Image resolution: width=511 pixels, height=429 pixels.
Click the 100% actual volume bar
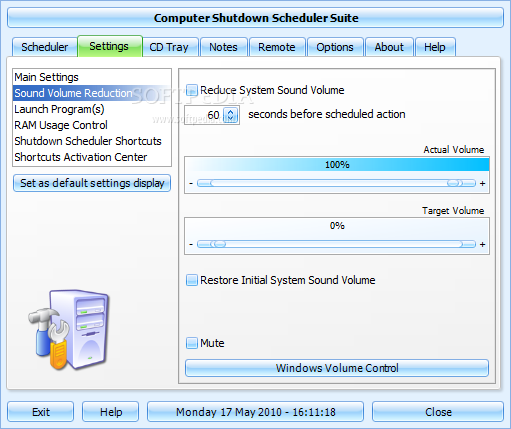[337, 164]
